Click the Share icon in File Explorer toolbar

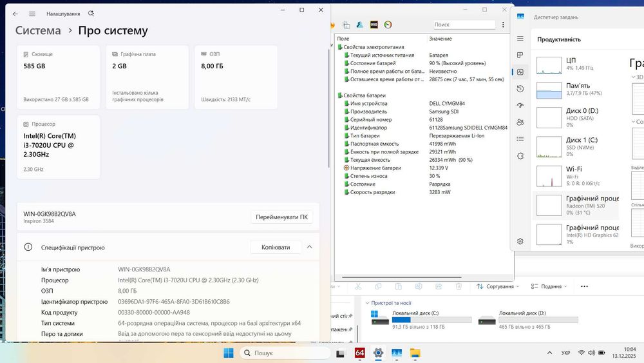point(439,286)
